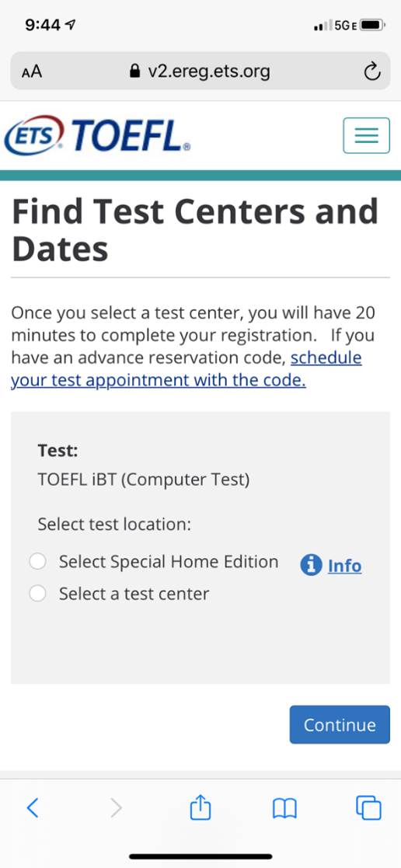Open Safari bookmarks book icon
Viewport: 401px width, 868px height.
[x=284, y=808]
